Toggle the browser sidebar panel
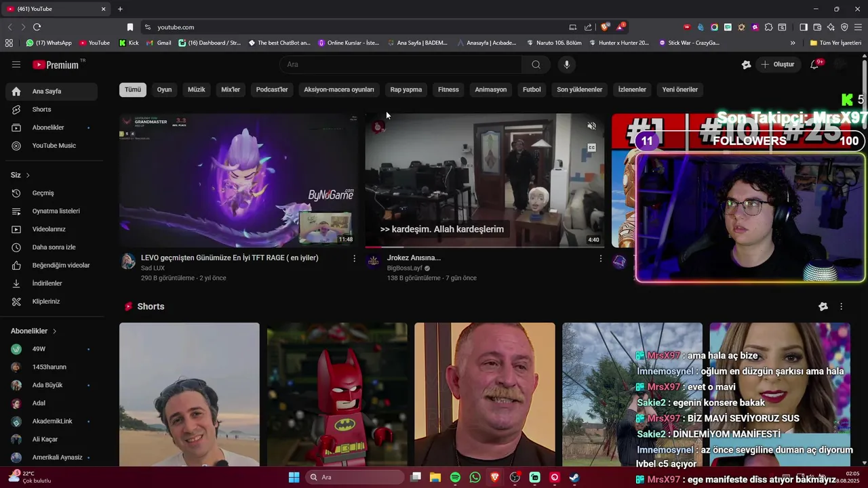Viewport: 868px width, 488px height. pos(804,27)
